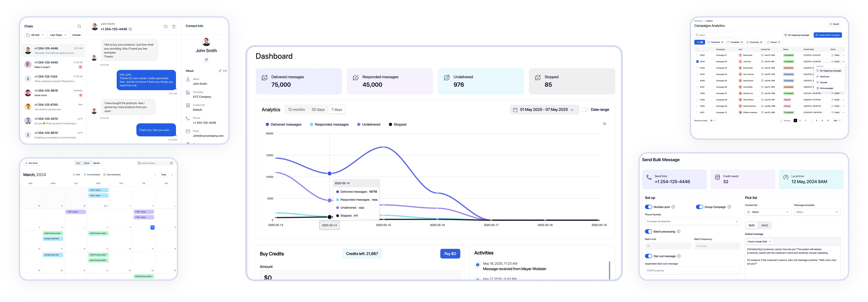Open the chart hamburger menu icon
The image size is (868, 302).
(604, 124)
